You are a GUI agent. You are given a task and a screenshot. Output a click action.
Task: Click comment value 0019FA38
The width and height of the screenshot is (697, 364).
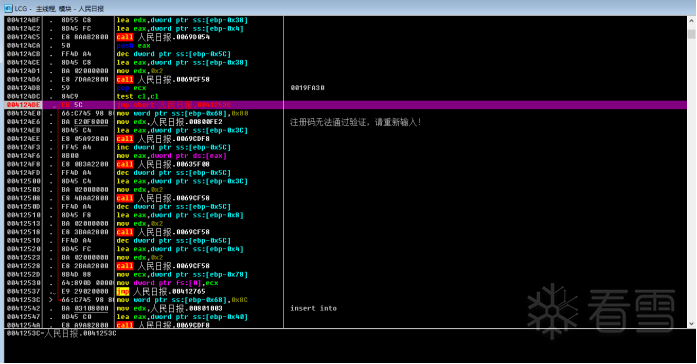308,88
